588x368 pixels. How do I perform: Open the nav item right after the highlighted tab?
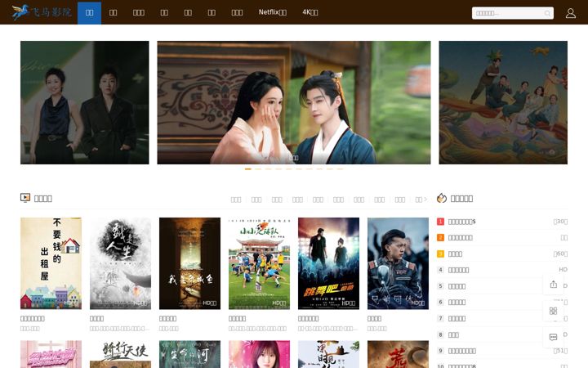pyautogui.click(x=113, y=13)
